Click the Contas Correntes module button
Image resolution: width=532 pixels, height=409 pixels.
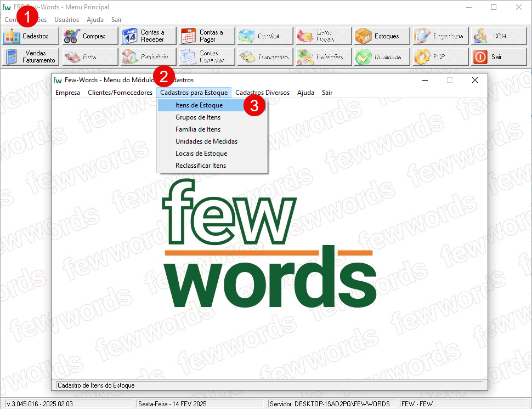(207, 56)
